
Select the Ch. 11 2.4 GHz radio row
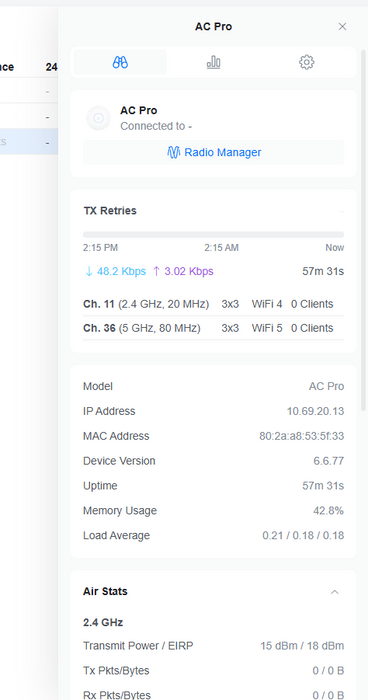[x=213, y=304]
